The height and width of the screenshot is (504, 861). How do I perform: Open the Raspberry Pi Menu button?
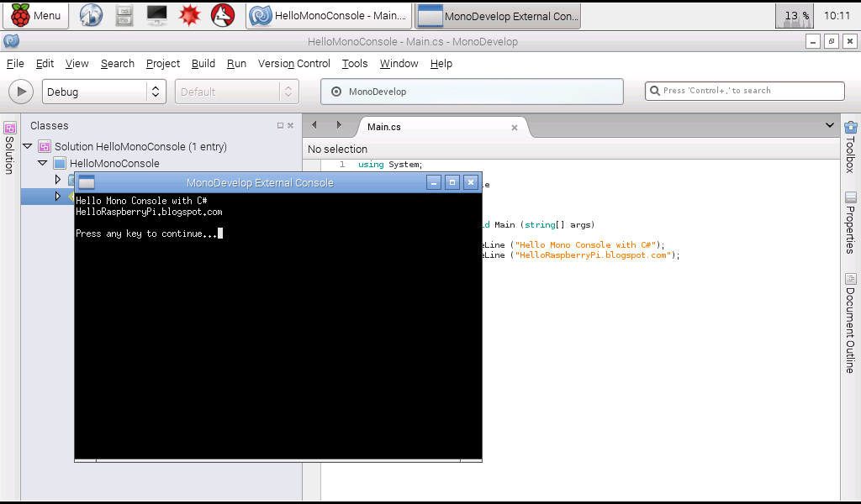click(x=35, y=15)
